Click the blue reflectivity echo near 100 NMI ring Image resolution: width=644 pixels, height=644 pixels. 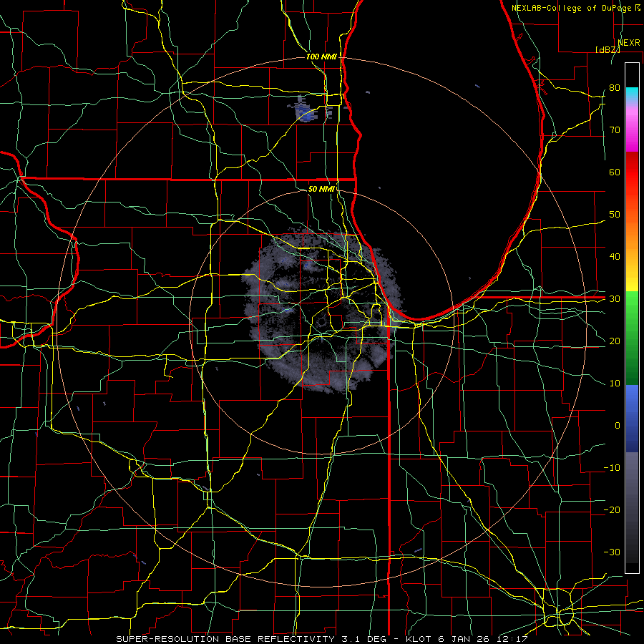click(306, 112)
